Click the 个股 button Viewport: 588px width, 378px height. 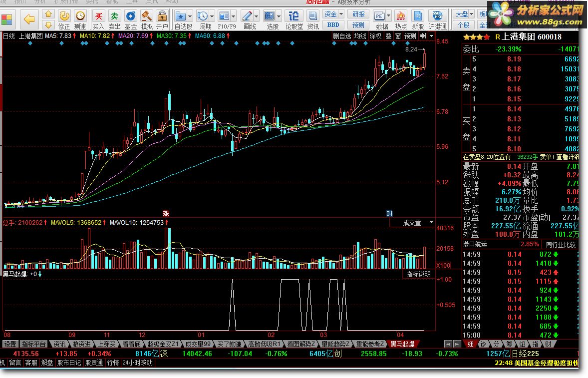[x=464, y=25]
